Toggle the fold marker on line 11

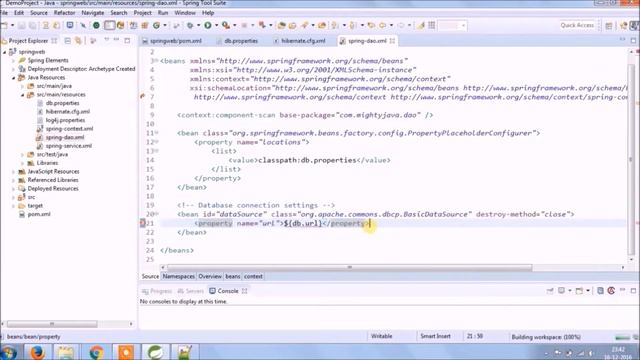coord(157,133)
